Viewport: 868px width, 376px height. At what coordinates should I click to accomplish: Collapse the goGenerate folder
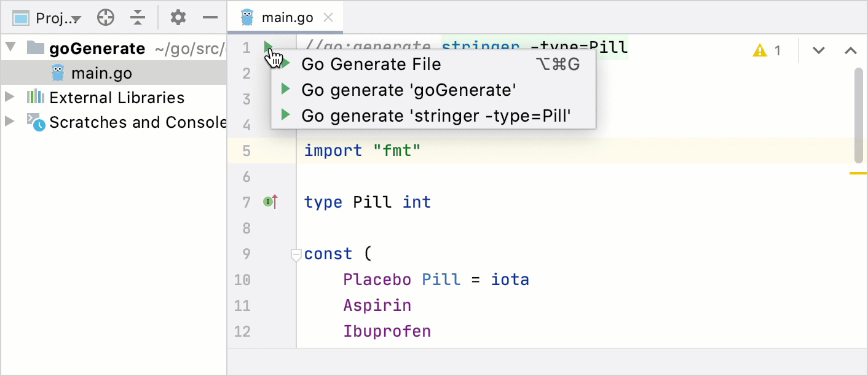point(10,48)
